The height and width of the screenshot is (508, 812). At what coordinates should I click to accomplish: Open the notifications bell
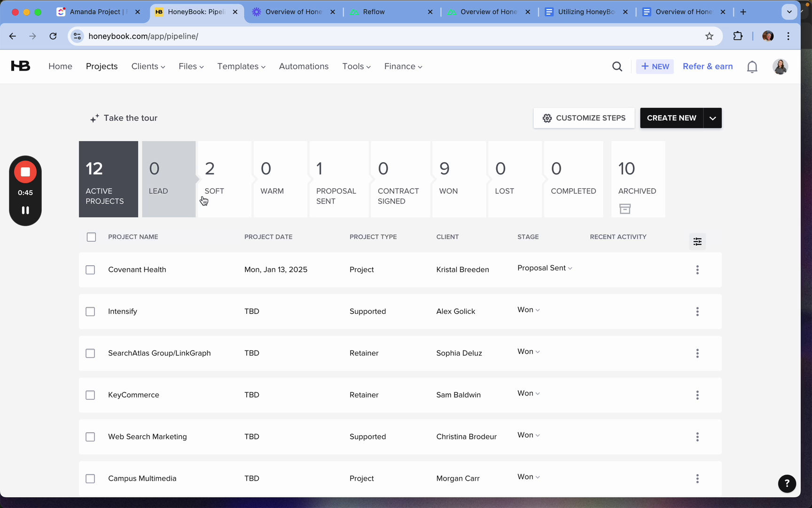tap(752, 67)
